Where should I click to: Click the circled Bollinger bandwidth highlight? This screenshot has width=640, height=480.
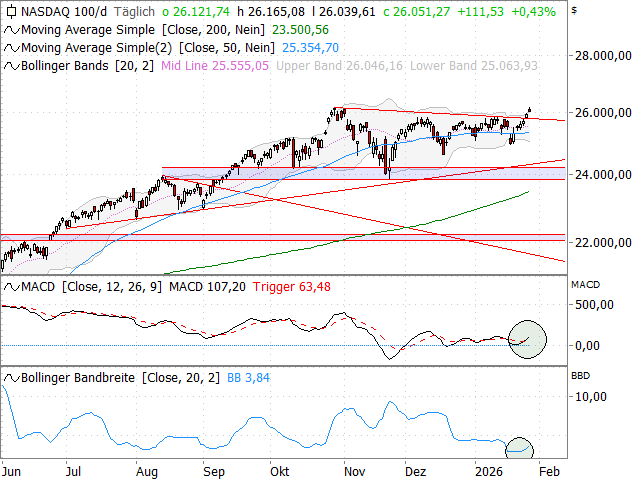[520, 448]
